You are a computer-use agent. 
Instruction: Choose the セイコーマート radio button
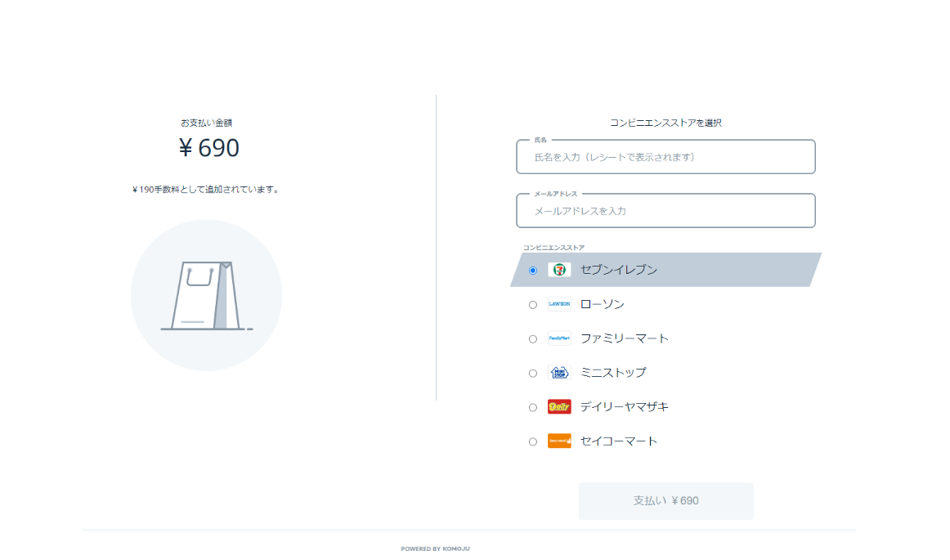pyautogui.click(x=533, y=442)
